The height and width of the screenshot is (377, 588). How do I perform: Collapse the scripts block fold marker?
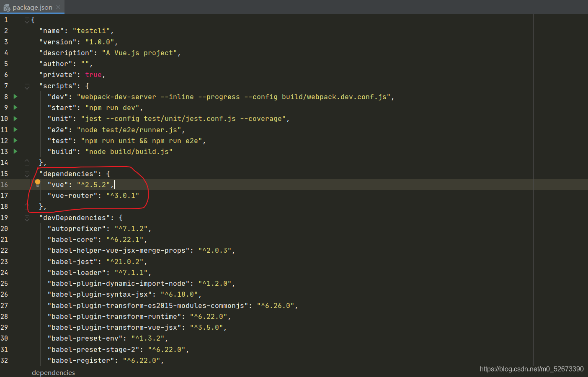(27, 86)
